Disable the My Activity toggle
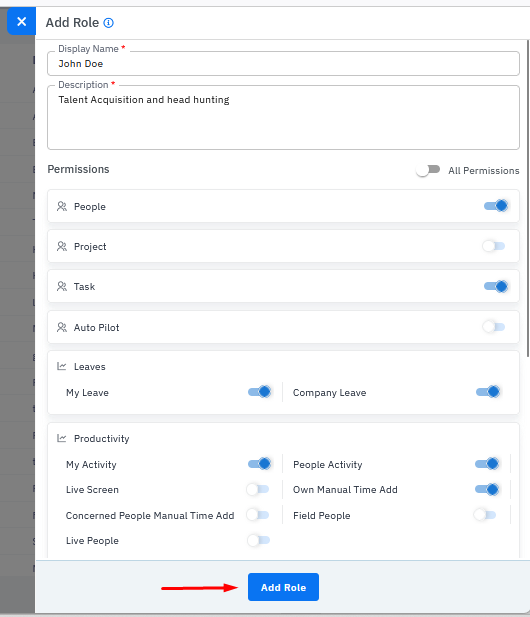530x617 pixels. (260, 464)
